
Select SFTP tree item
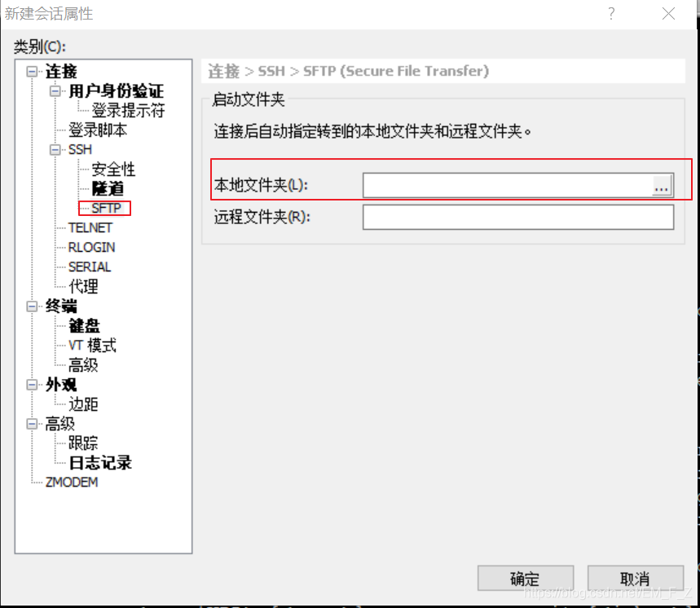(106, 209)
